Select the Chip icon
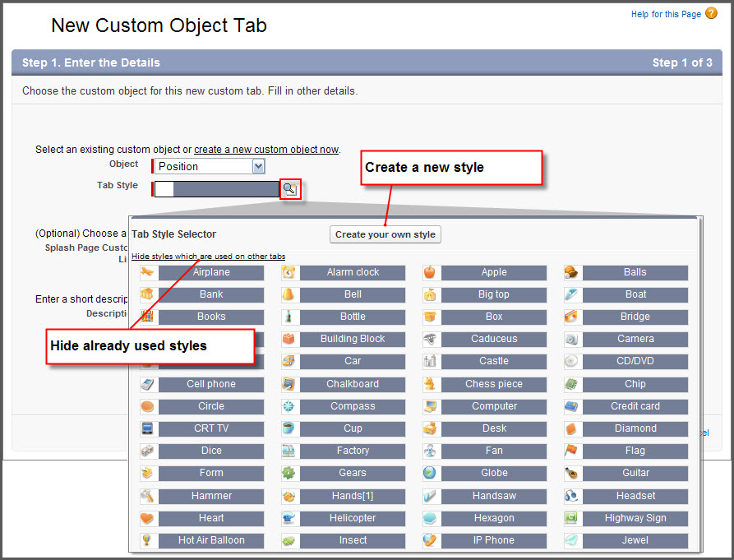This screenshot has height=560, width=734. pyautogui.click(x=571, y=384)
